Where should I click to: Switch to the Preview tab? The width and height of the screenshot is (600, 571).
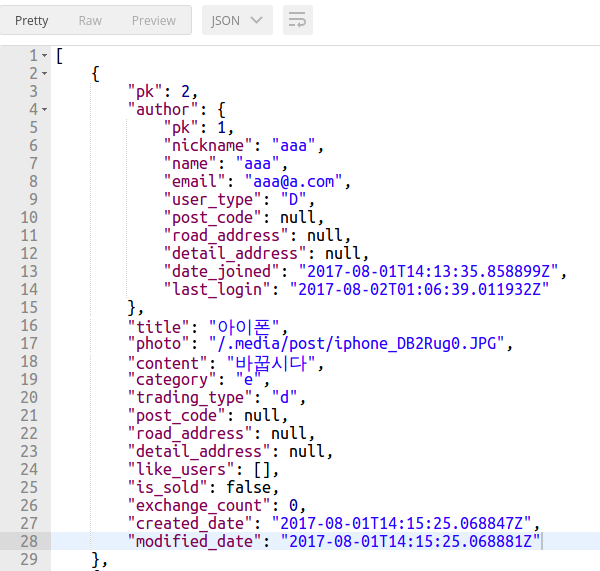click(154, 20)
